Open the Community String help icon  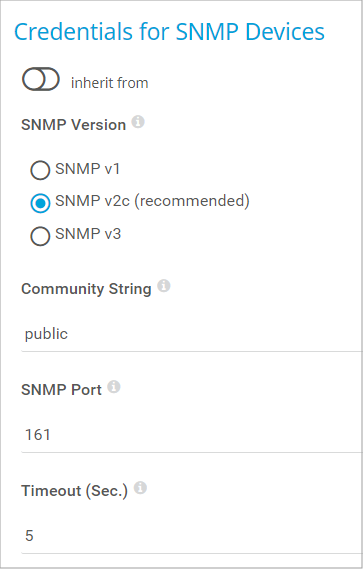click(x=164, y=286)
